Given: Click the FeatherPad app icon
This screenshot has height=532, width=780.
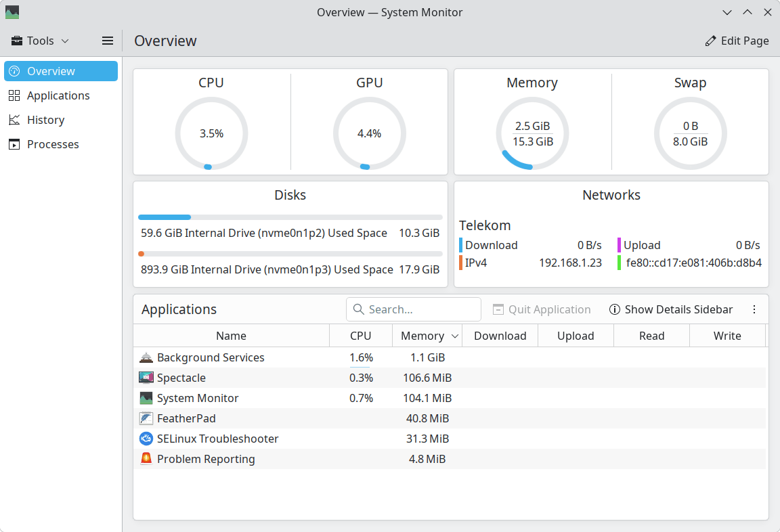Looking at the screenshot, I should click(x=146, y=418).
